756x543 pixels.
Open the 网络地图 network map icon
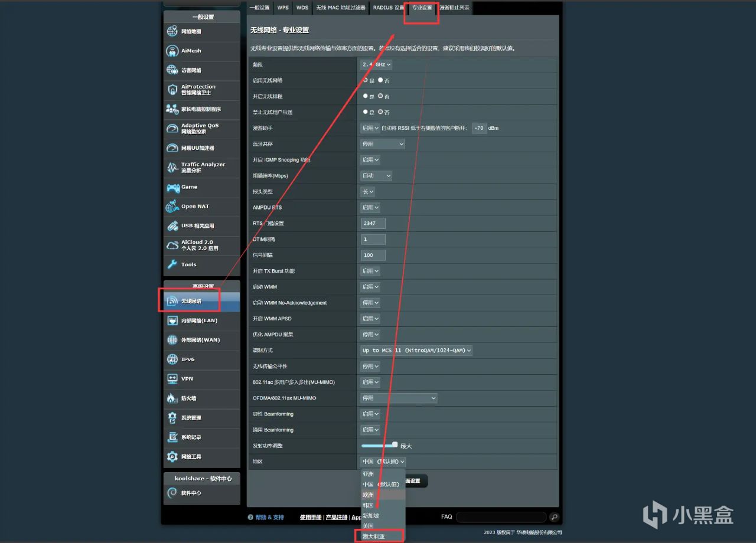[172, 31]
